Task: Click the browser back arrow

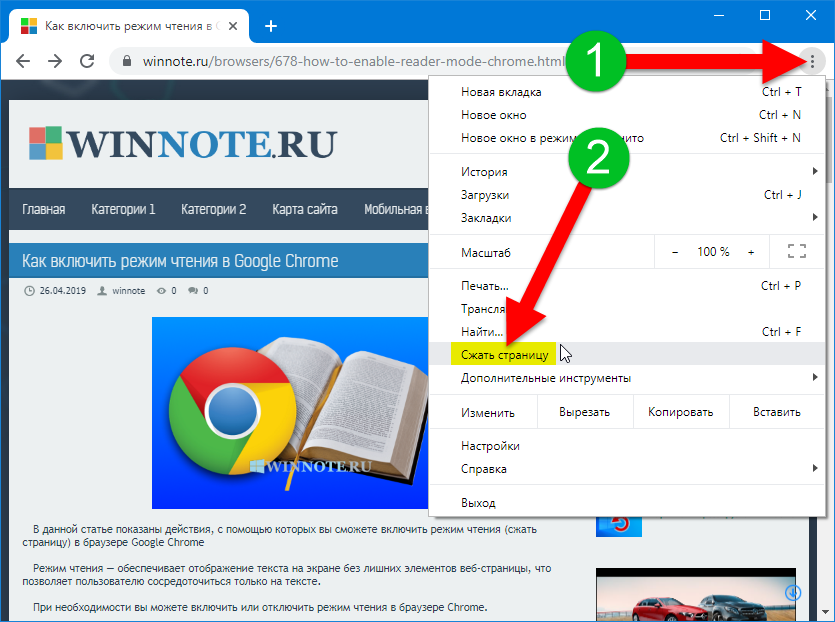Action: tap(23, 61)
